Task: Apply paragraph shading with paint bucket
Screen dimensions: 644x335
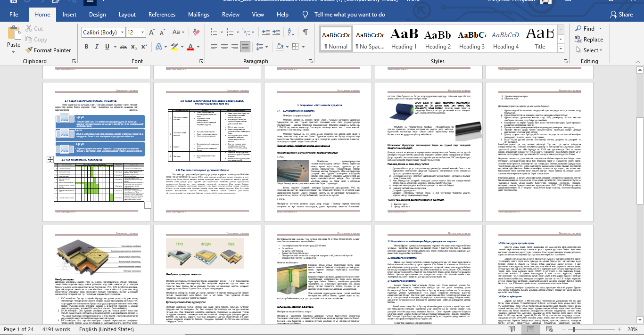Action: tap(280, 47)
